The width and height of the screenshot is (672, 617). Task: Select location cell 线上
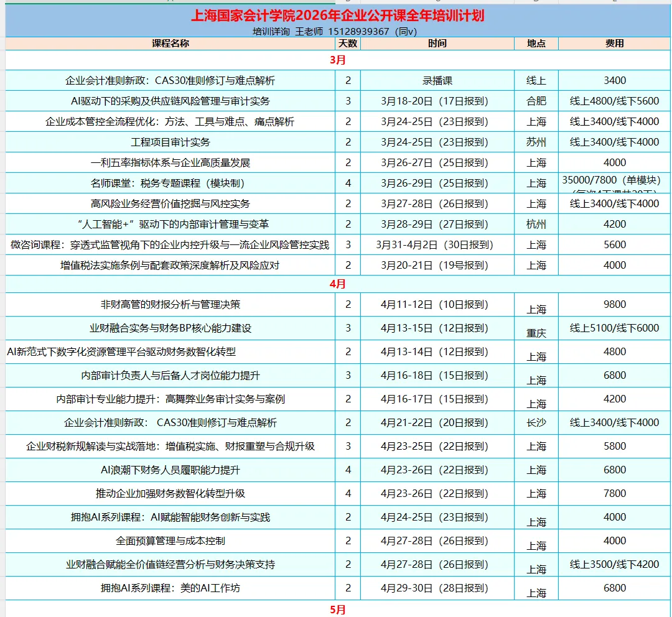click(536, 81)
